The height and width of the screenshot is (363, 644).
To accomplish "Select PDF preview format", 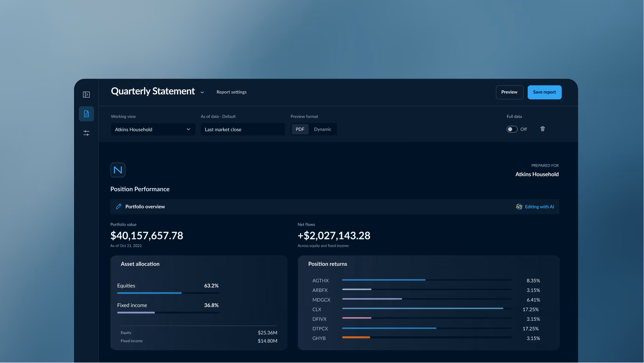I will (x=300, y=129).
